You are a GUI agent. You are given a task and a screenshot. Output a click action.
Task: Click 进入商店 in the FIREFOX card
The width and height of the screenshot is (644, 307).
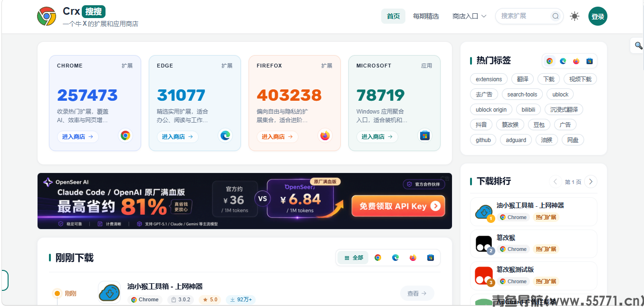pyautogui.click(x=278, y=137)
